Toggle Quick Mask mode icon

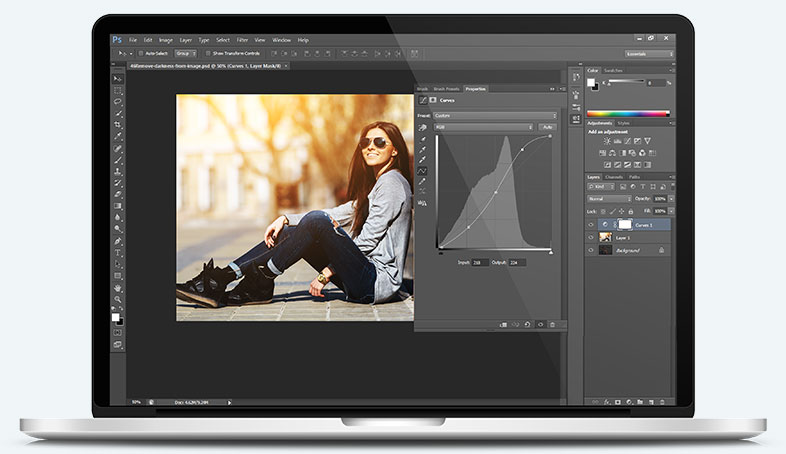(x=118, y=333)
